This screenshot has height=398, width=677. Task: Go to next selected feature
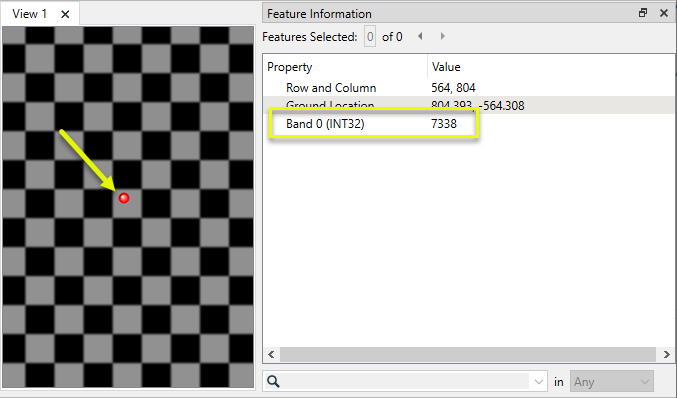click(x=443, y=36)
